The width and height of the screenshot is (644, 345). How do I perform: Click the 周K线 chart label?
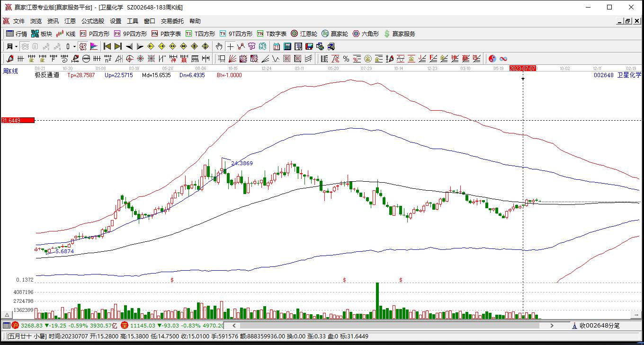pos(10,71)
